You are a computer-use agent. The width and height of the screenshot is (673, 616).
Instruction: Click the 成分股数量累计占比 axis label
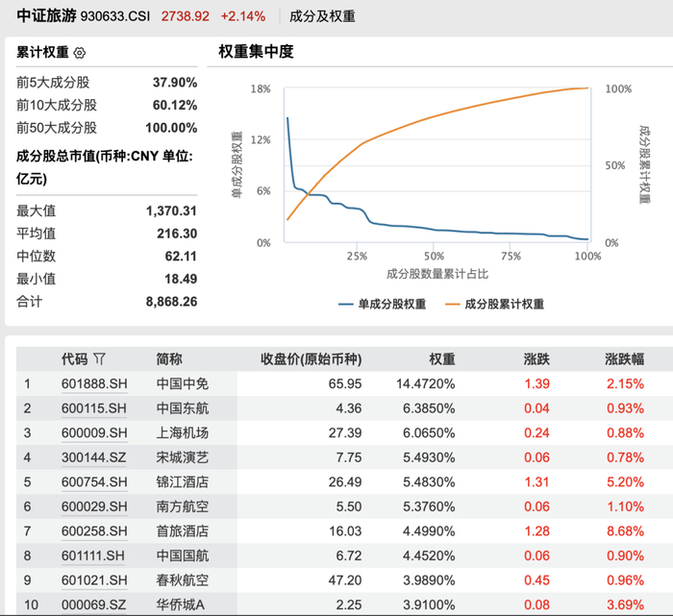click(x=437, y=274)
